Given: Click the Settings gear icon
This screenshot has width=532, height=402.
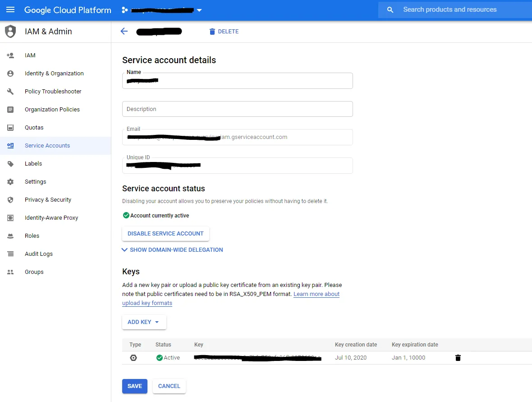Looking at the screenshot, I should pyautogui.click(x=10, y=182).
